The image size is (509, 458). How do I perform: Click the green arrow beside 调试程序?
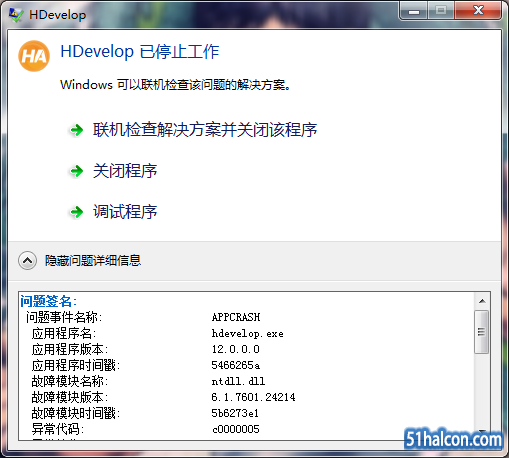coord(77,212)
